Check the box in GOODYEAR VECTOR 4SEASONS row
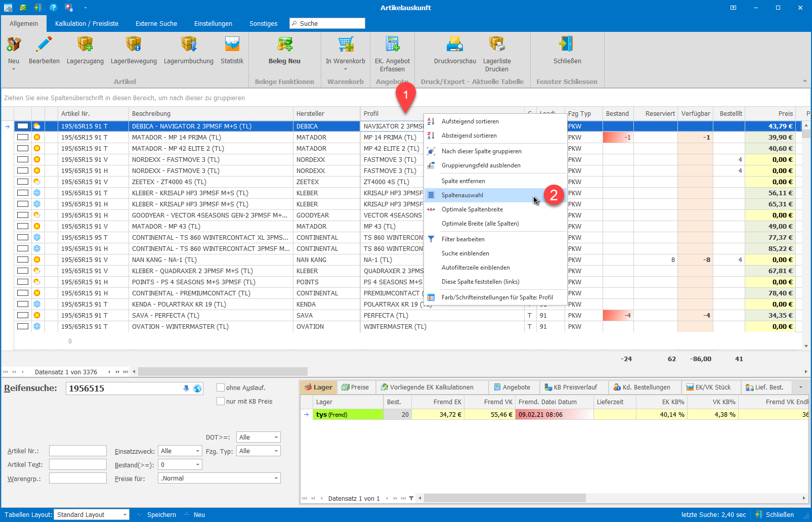The width and height of the screenshot is (812, 522). pos(23,215)
